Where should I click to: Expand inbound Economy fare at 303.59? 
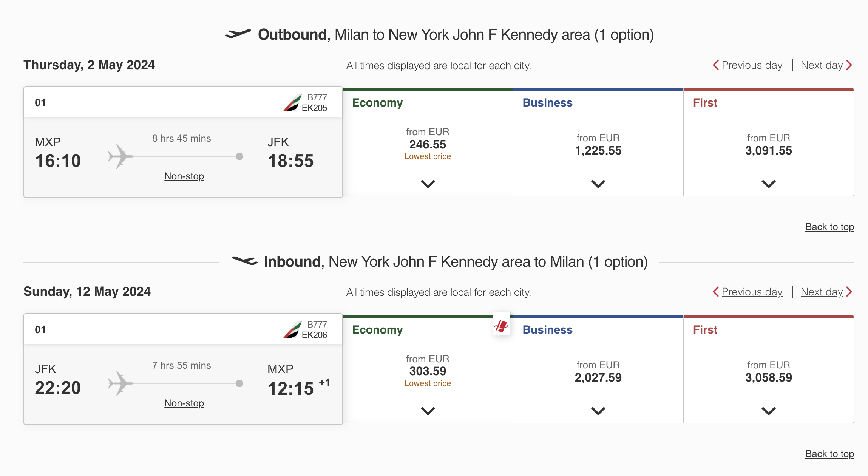[428, 411]
